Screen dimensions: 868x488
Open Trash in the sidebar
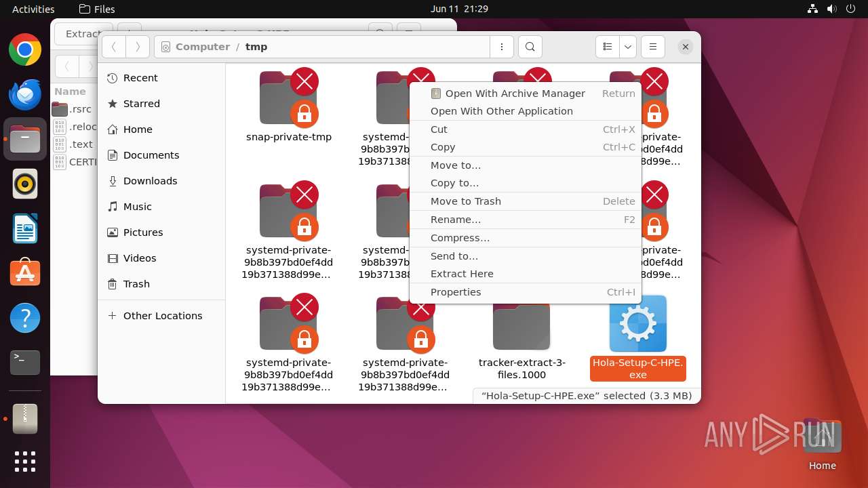point(161,284)
